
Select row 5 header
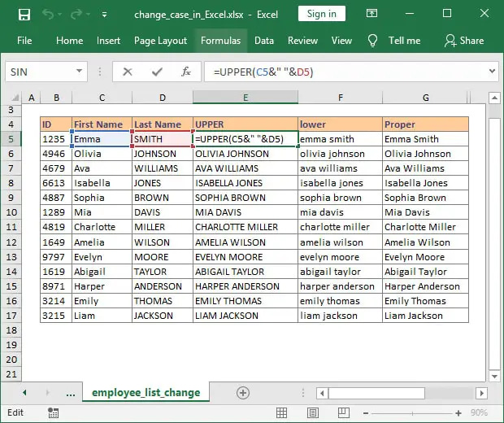click(11, 139)
